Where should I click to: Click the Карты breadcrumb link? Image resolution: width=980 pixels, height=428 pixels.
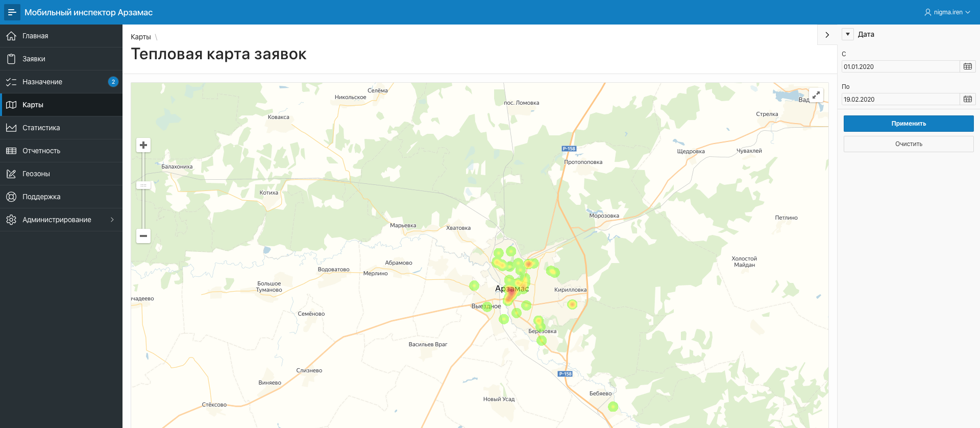coord(141,37)
